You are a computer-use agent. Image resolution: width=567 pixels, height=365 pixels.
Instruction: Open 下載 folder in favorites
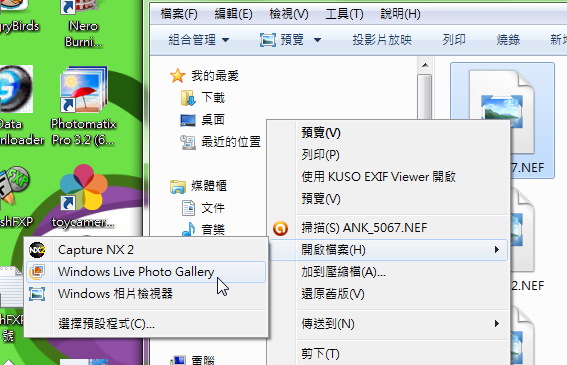[x=213, y=98]
